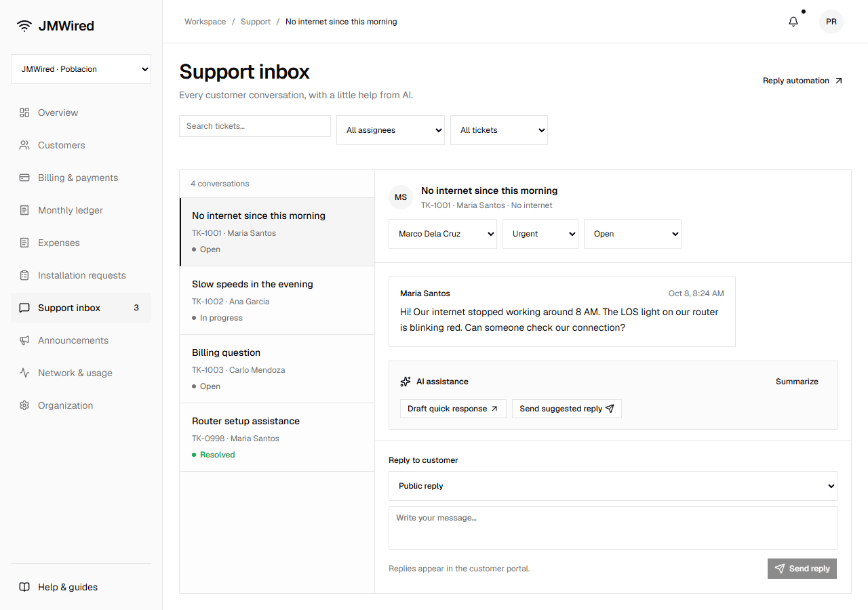Select the No internet since this morning conversation

(x=277, y=232)
